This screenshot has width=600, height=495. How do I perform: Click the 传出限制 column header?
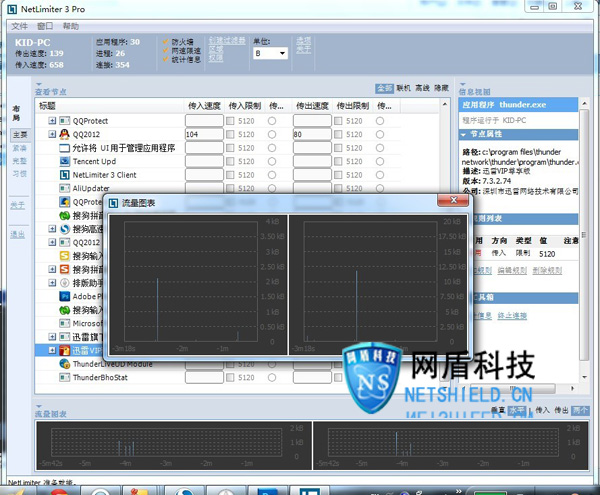(x=352, y=106)
